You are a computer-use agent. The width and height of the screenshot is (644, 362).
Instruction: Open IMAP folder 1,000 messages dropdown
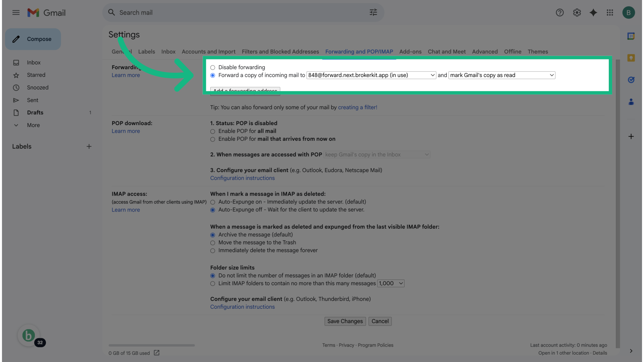click(391, 284)
